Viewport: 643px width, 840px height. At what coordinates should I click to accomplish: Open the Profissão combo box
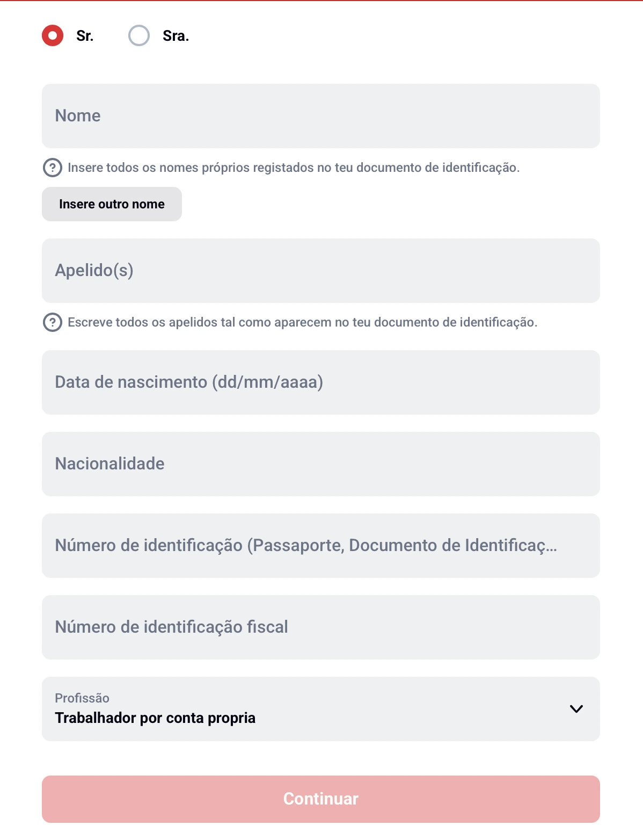point(320,709)
